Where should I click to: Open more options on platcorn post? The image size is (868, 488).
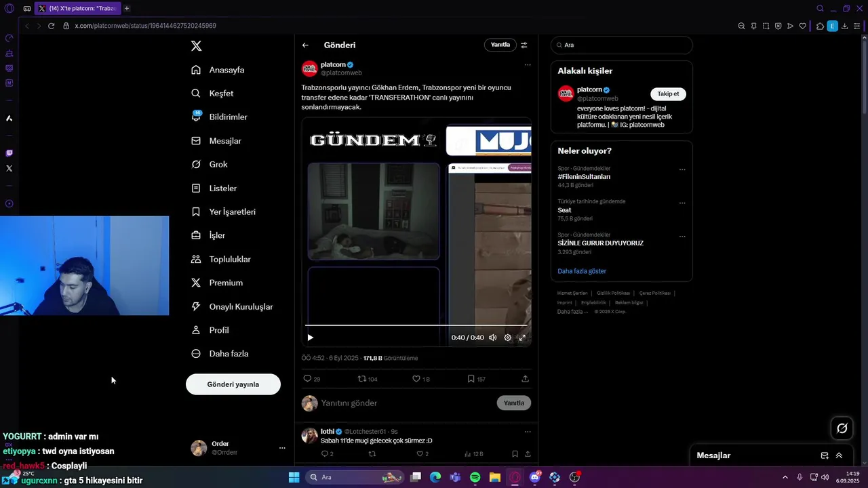point(528,65)
